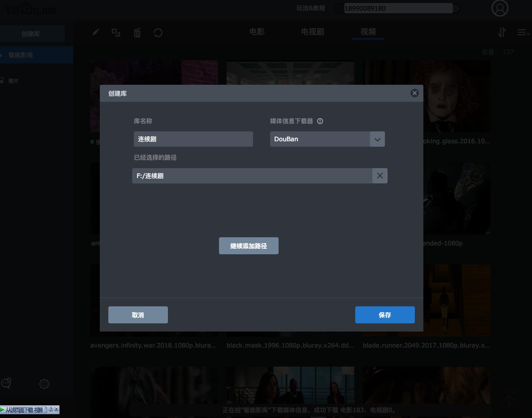The height and width of the screenshot is (418, 532).
Task: Select 智能影库 in the sidebar
Action: pyautogui.click(x=36, y=55)
